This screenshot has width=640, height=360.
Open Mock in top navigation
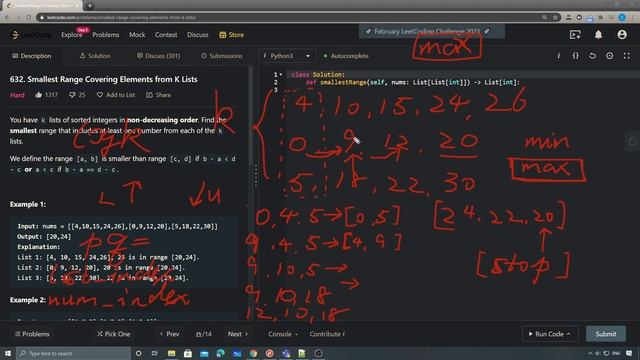[x=137, y=35]
